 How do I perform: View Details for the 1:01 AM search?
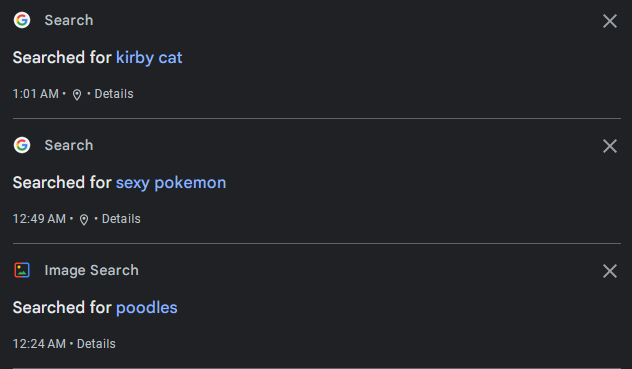tap(114, 94)
